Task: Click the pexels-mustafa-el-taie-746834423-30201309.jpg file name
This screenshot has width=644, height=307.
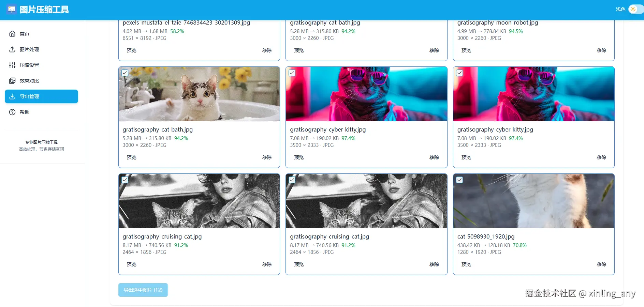Action: pos(186,22)
